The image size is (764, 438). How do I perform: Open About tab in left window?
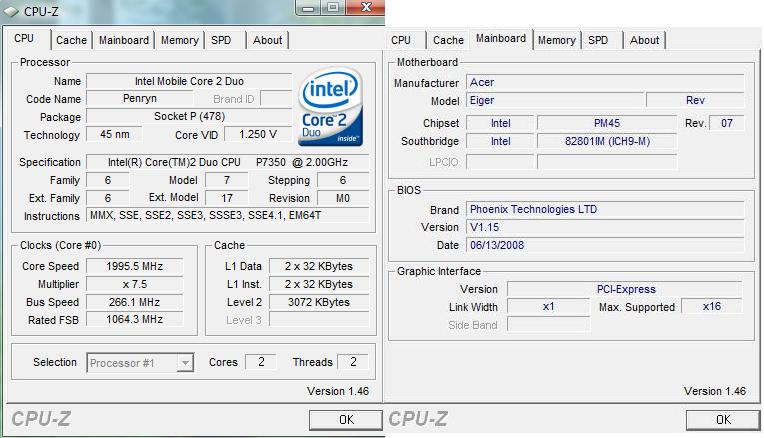click(x=267, y=40)
